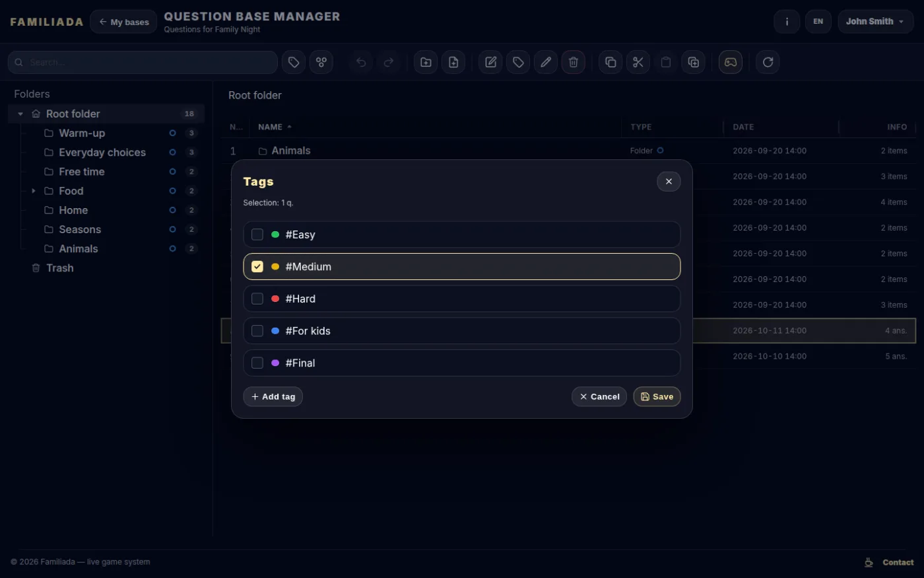
Task: Uncheck the #Medium tag checkbox
Action: (257, 267)
